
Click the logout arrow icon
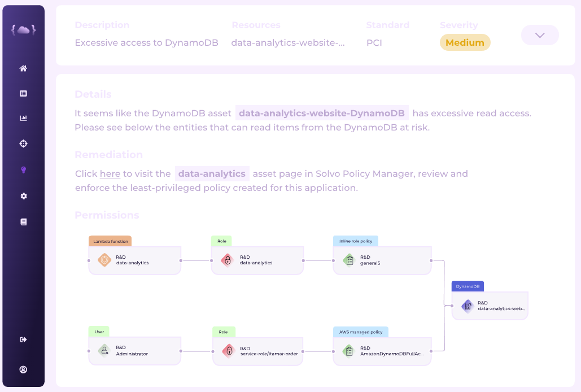tap(23, 339)
